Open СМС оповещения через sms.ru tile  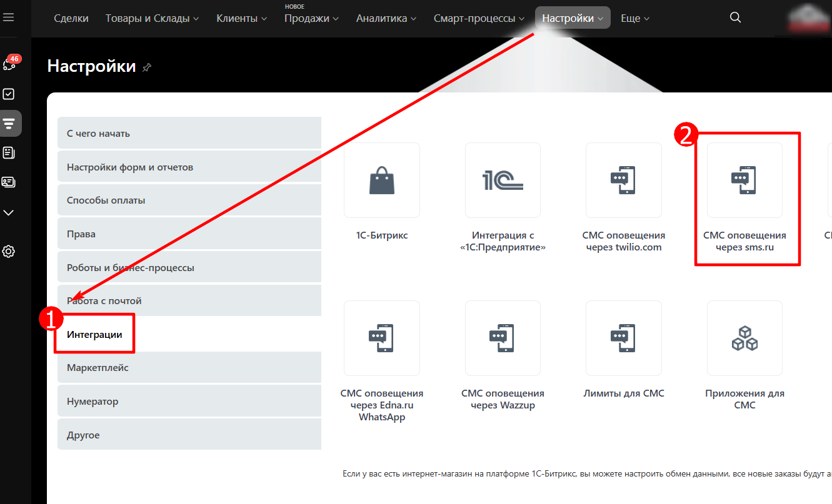(x=744, y=180)
